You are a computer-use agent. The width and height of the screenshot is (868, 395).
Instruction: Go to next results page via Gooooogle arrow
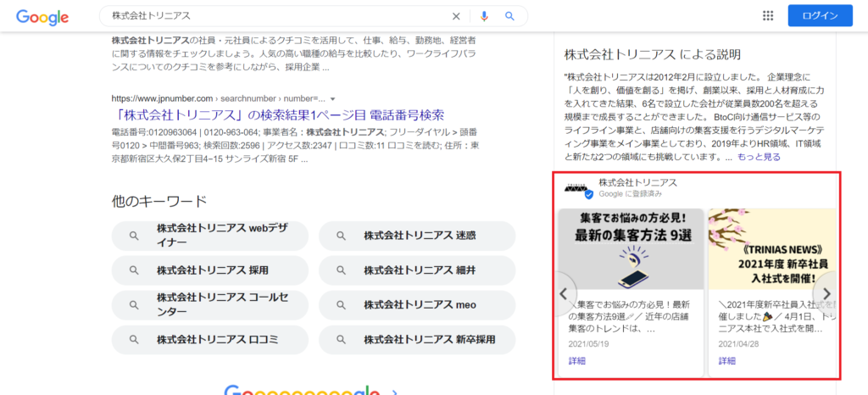click(x=393, y=391)
